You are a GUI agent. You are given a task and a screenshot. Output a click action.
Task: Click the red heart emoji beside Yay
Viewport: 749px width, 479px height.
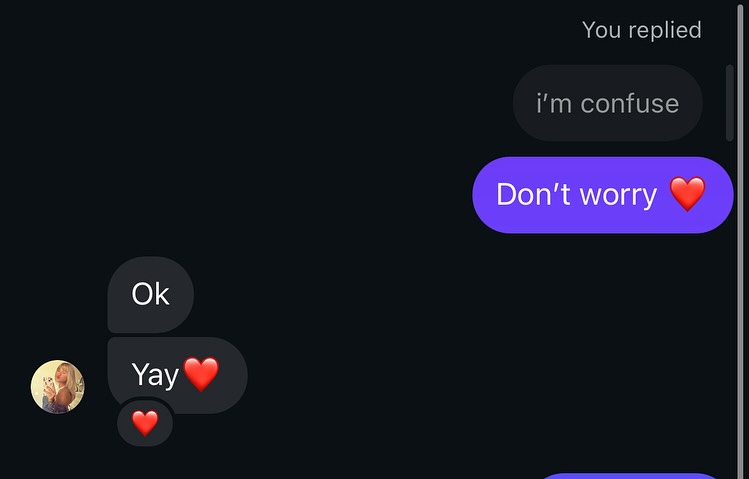tap(201, 374)
